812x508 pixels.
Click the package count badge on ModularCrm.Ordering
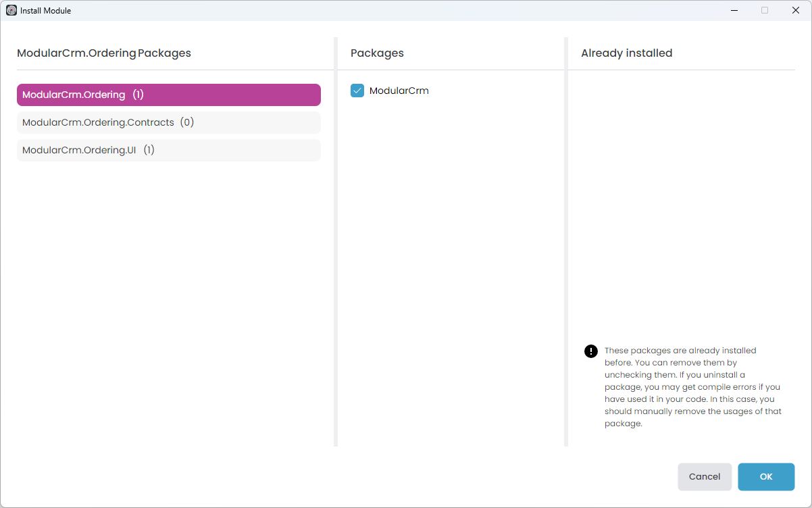point(138,95)
